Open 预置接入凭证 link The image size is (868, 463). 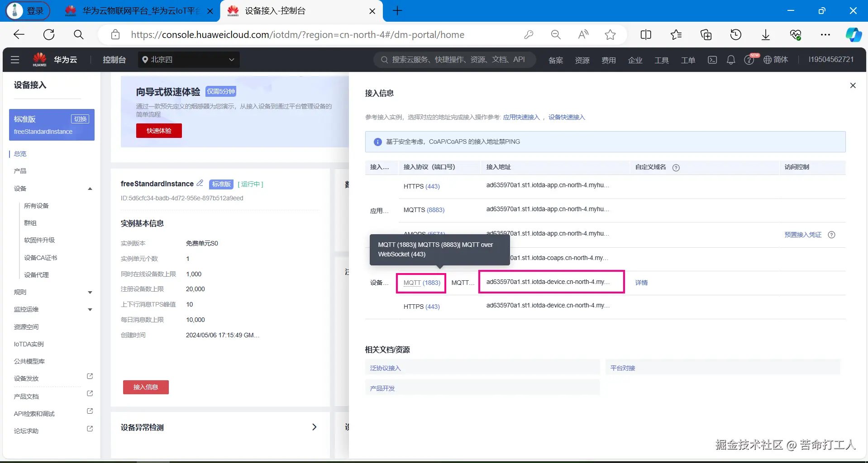pyautogui.click(x=803, y=235)
